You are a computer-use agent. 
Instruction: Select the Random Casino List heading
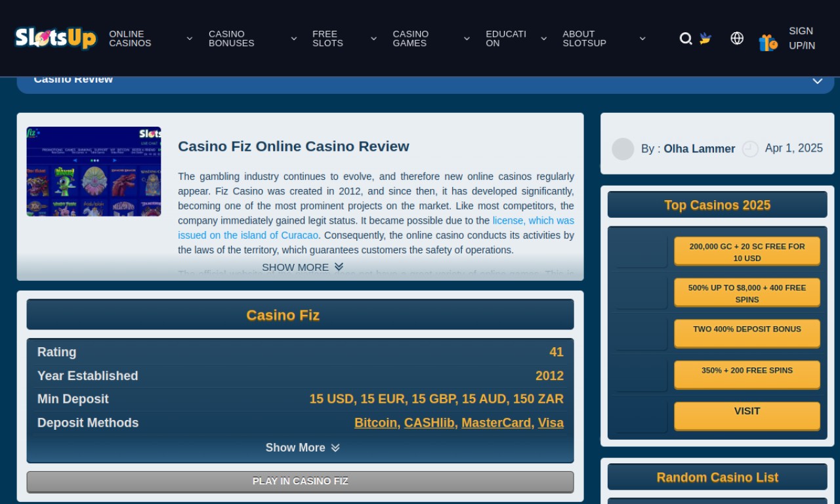(x=717, y=477)
